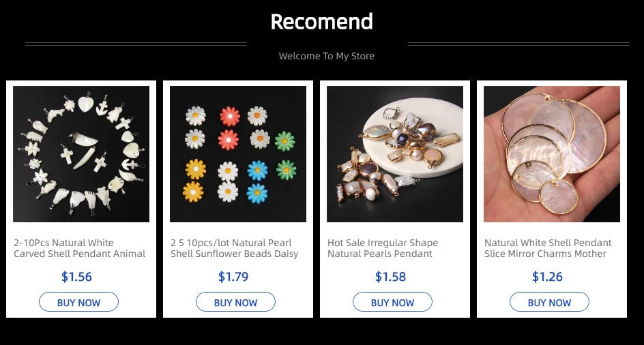
Task: Click Buy Now under the $1.56 item
Action: pos(79,302)
